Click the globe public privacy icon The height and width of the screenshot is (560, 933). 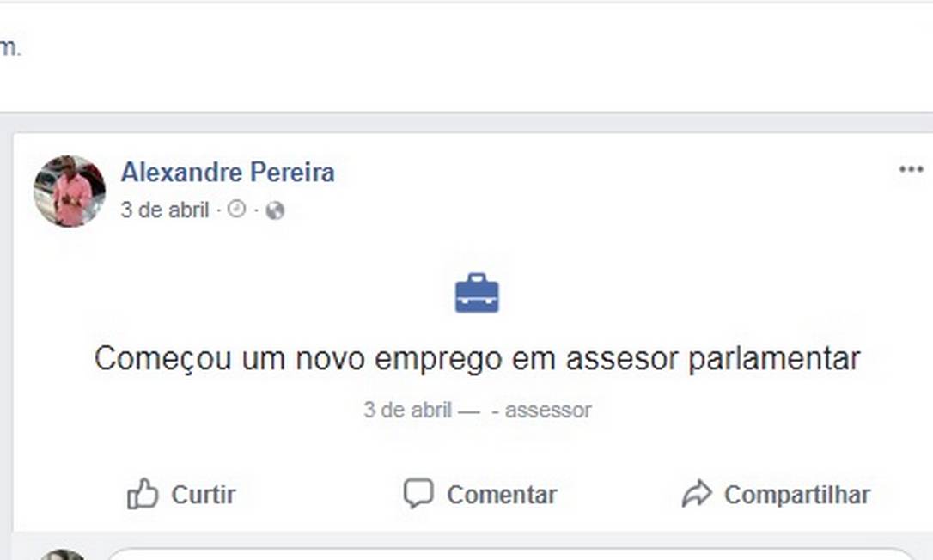coord(275,210)
